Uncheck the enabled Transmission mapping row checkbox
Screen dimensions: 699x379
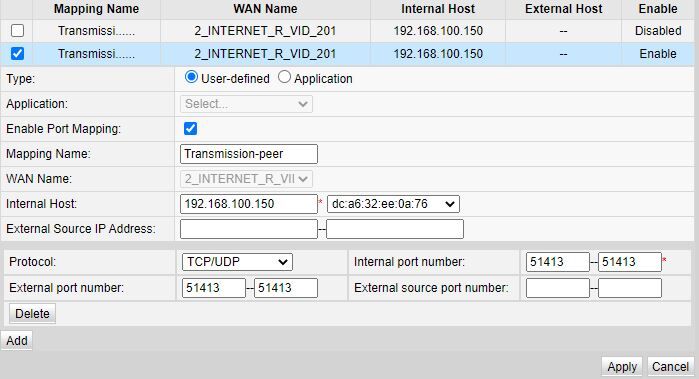click(17, 54)
